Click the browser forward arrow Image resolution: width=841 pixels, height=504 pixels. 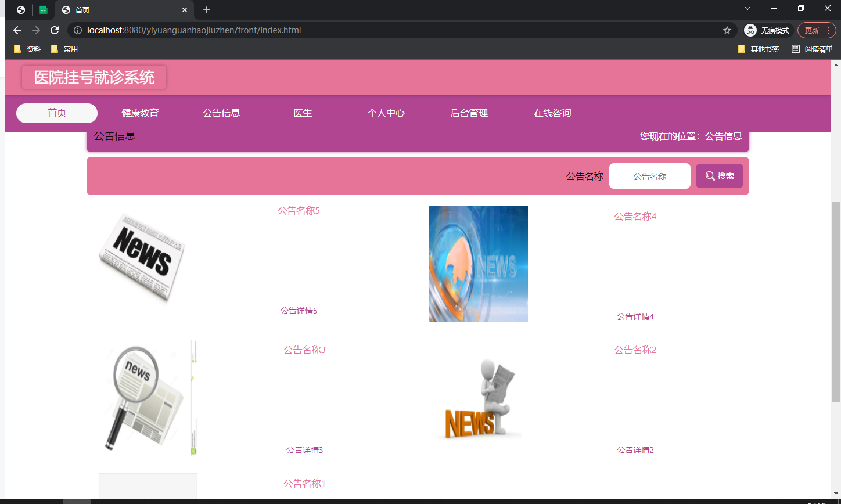click(x=36, y=30)
